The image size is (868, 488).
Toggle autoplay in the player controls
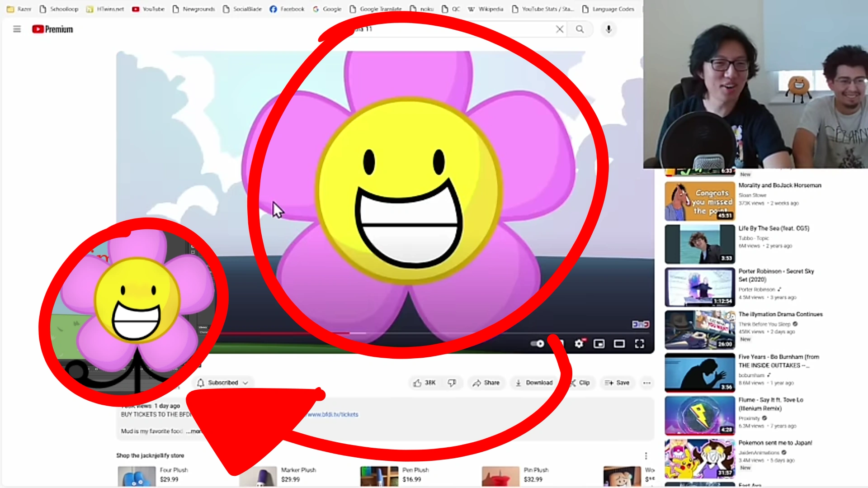coord(538,344)
